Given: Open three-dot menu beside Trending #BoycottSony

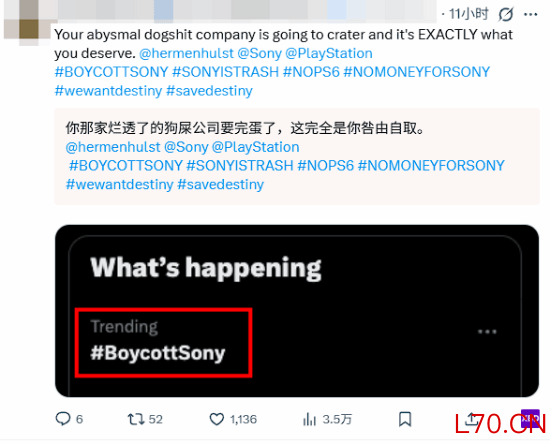Looking at the screenshot, I should 487,331.
